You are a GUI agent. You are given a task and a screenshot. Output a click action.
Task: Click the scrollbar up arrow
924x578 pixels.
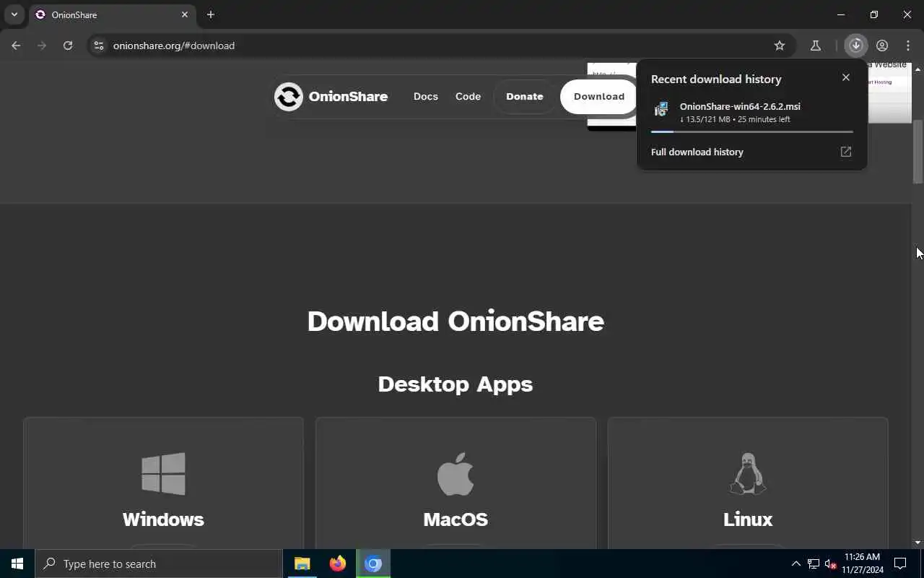click(x=918, y=69)
